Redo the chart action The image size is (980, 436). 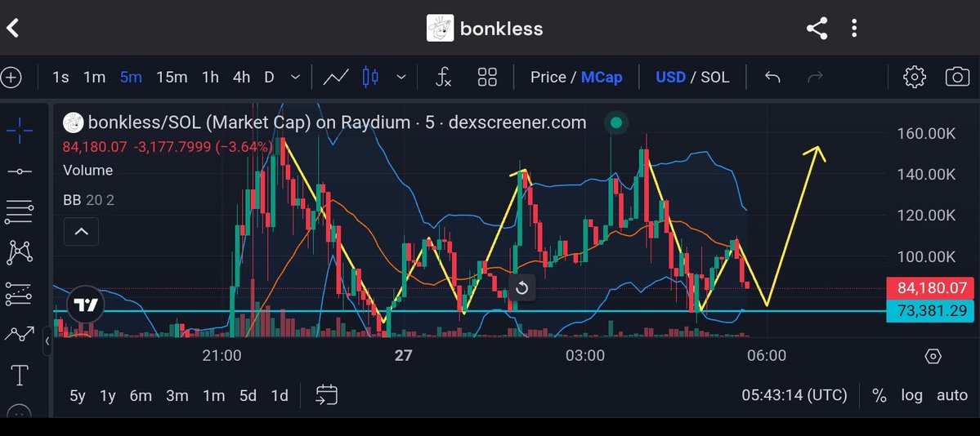tap(815, 78)
